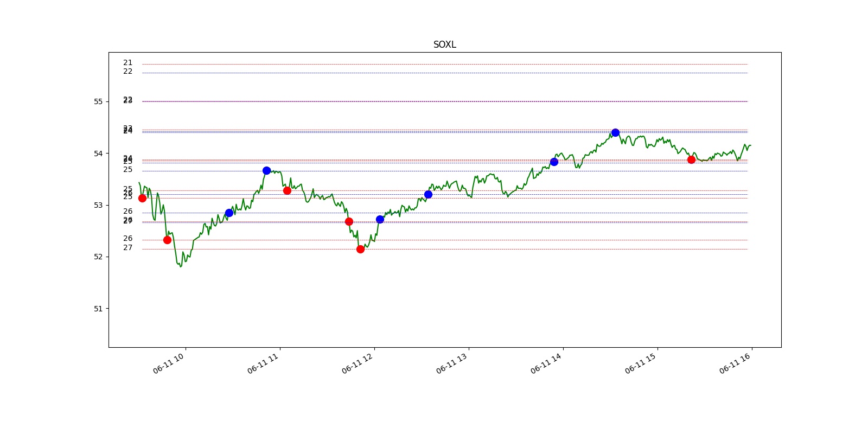
Task: Click the blue marker near 52.85 around 10:30
Action: point(229,213)
